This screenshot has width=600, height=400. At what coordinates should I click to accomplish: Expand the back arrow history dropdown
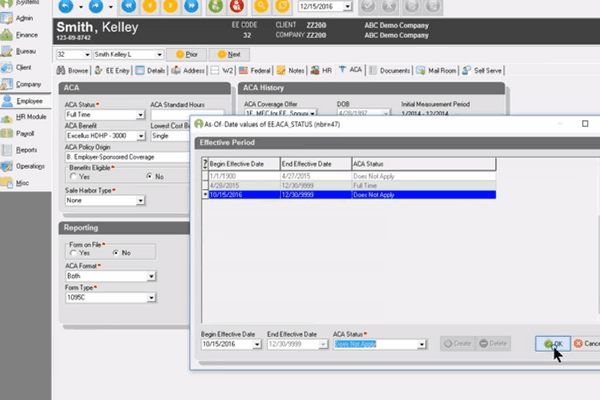pos(80,7)
